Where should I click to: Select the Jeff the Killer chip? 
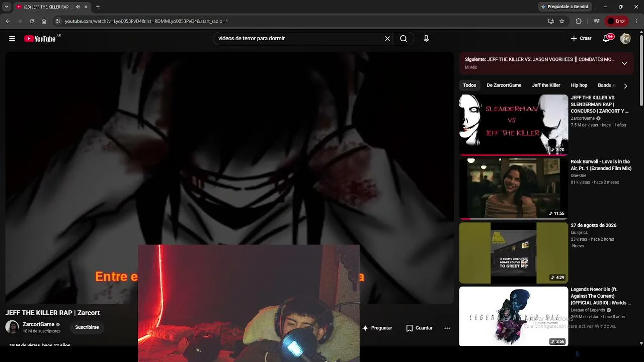pyautogui.click(x=546, y=85)
